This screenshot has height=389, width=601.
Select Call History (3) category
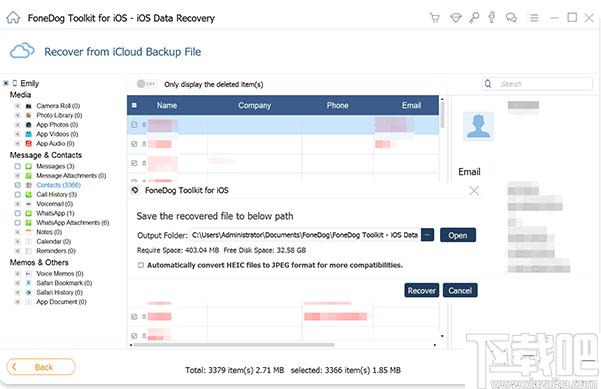click(56, 194)
